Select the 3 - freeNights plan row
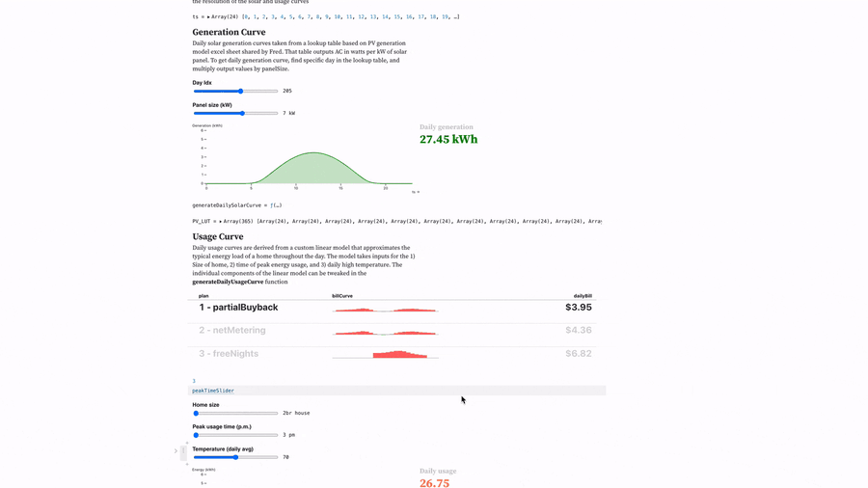Viewport: 868px width, 488px height. (393, 358)
